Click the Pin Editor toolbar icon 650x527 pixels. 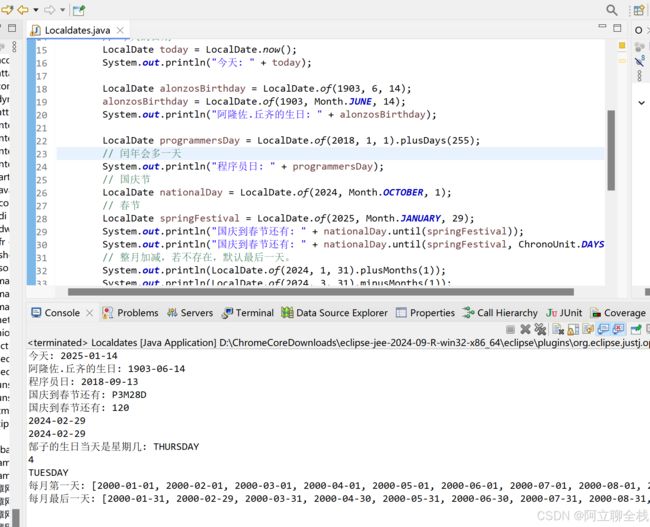pos(79,10)
